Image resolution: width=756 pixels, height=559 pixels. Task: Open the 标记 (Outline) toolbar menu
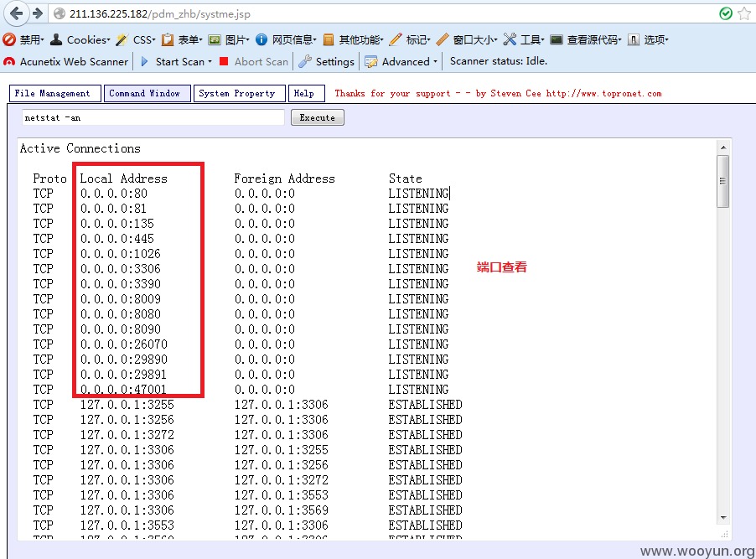(x=417, y=39)
